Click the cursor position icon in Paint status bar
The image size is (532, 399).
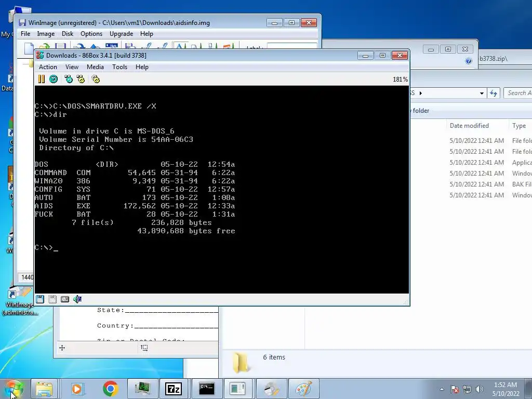pyautogui.click(x=62, y=348)
